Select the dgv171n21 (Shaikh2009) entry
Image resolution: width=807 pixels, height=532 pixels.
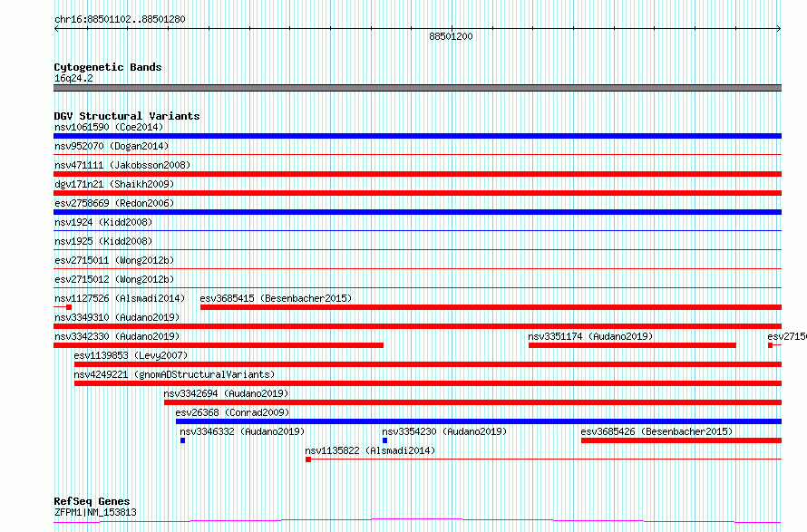click(x=114, y=184)
